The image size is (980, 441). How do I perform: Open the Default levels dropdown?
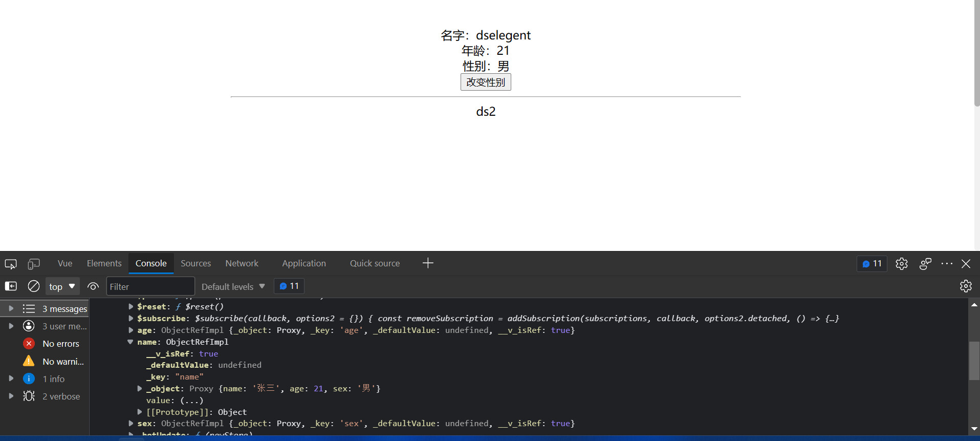pos(233,286)
